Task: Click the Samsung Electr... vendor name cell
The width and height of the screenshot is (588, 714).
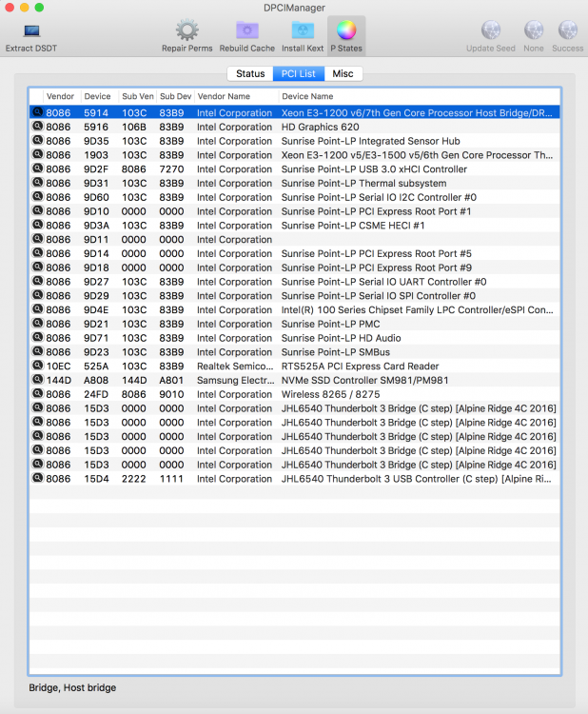Action: tap(235, 380)
